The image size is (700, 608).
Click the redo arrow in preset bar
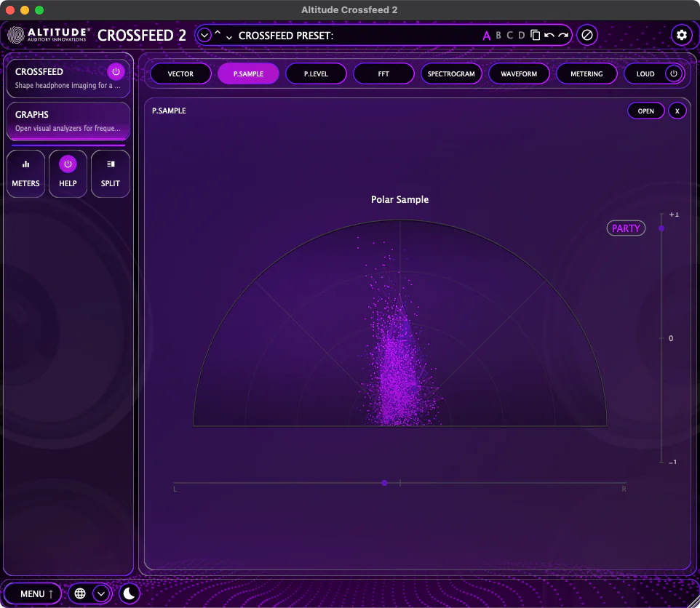[x=563, y=35]
